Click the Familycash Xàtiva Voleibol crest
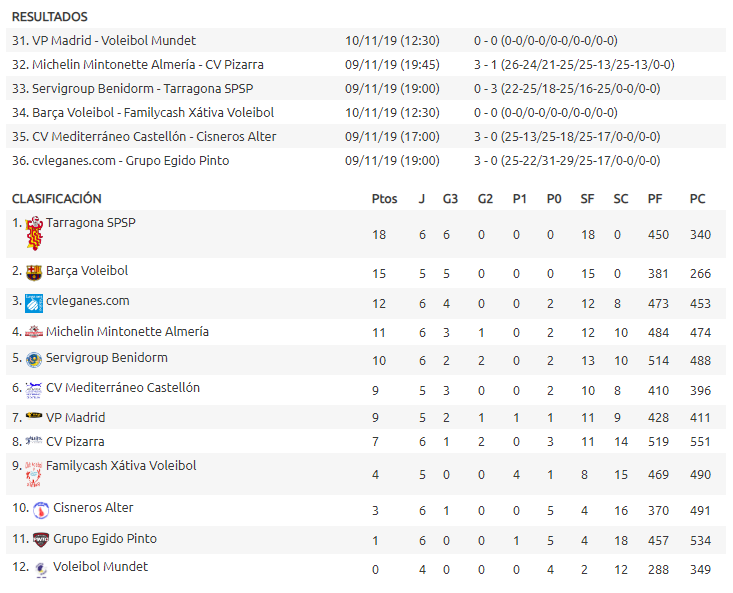Image resolution: width=733 pixels, height=593 pixels. click(34, 473)
